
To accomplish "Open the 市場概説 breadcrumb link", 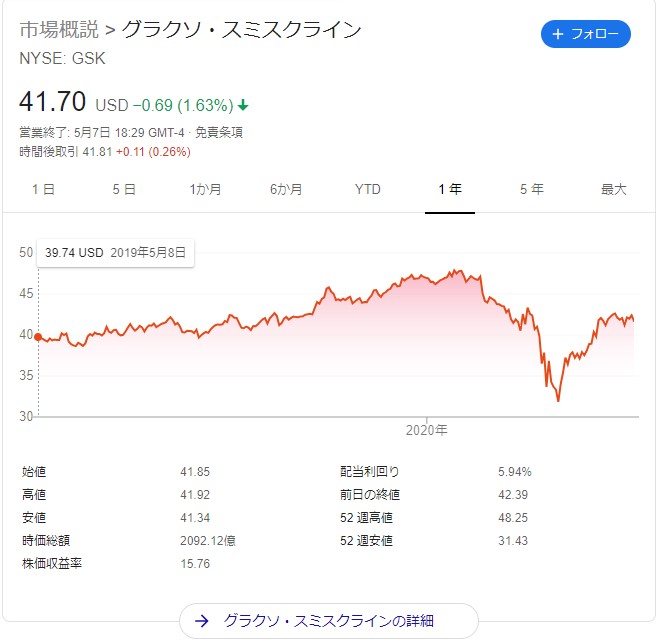I will point(59,29).
